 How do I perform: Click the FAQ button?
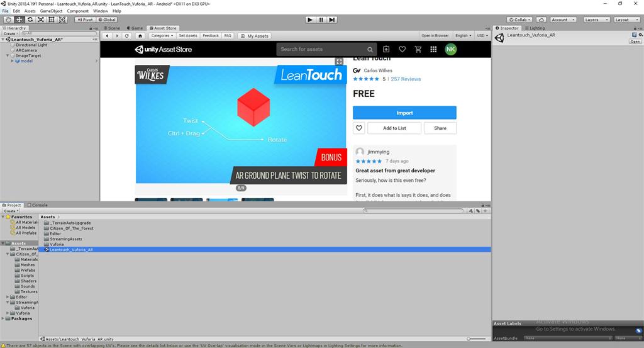(x=228, y=36)
